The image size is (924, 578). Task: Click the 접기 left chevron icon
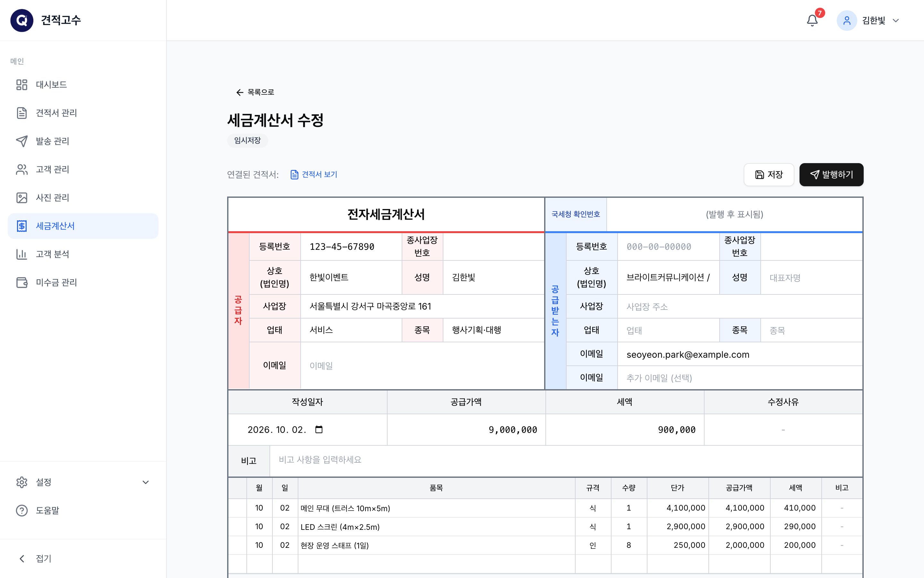(22, 558)
